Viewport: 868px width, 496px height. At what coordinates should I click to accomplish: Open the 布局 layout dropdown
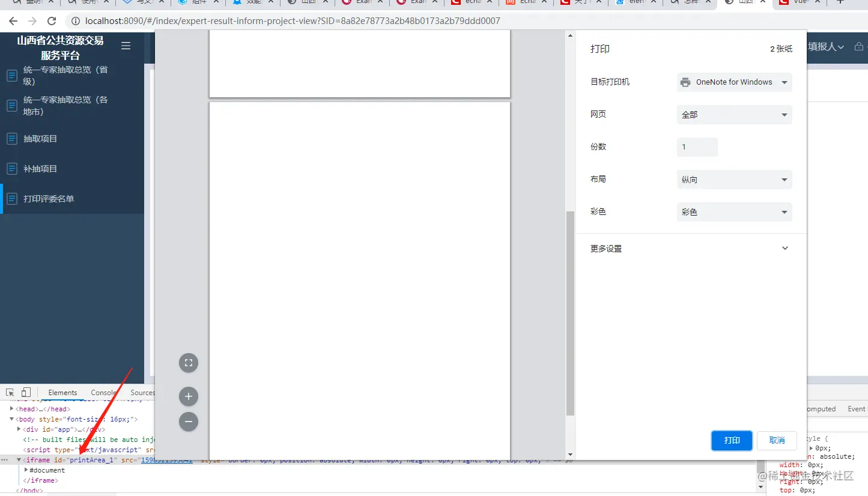pyautogui.click(x=734, y=180)
